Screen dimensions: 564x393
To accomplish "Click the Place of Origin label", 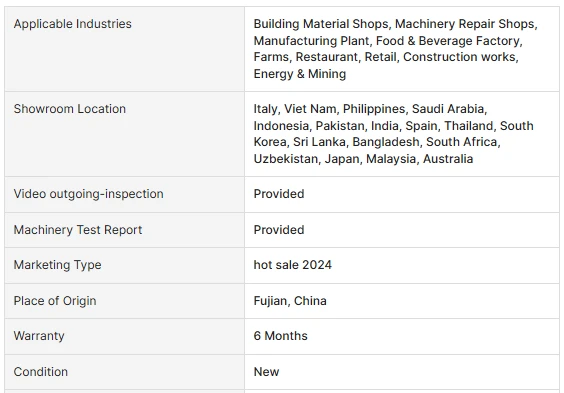I will [x=55, y=301].
